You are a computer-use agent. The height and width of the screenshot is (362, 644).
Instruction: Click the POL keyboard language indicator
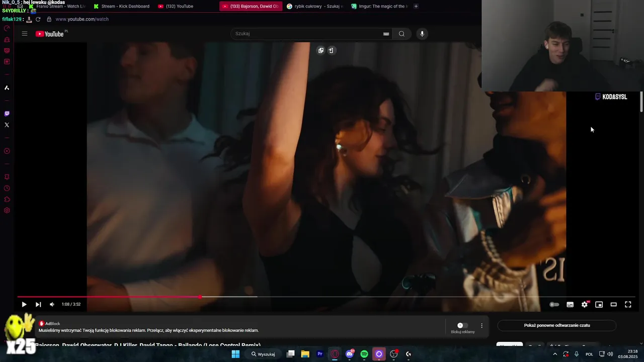[x=589, y=354]
